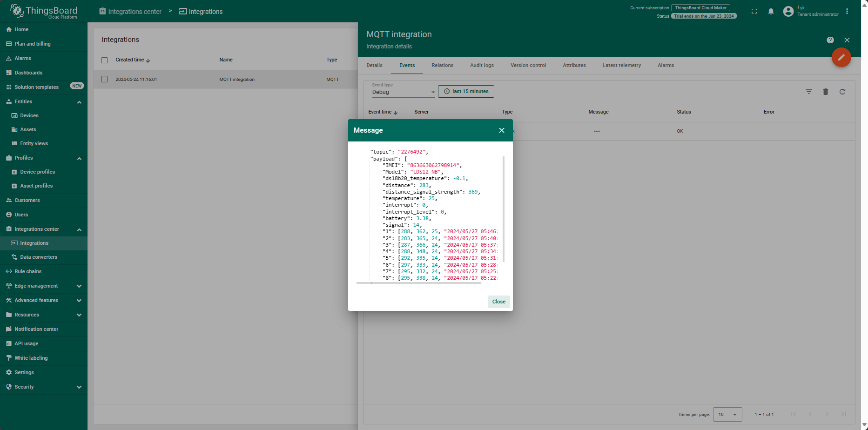Open the user account avatar icon
The image size is (868, 430).
click(788, 11)
